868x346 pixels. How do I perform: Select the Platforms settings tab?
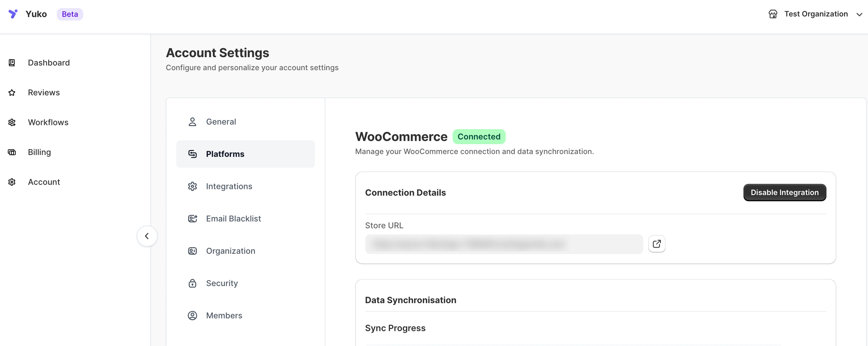245,154
